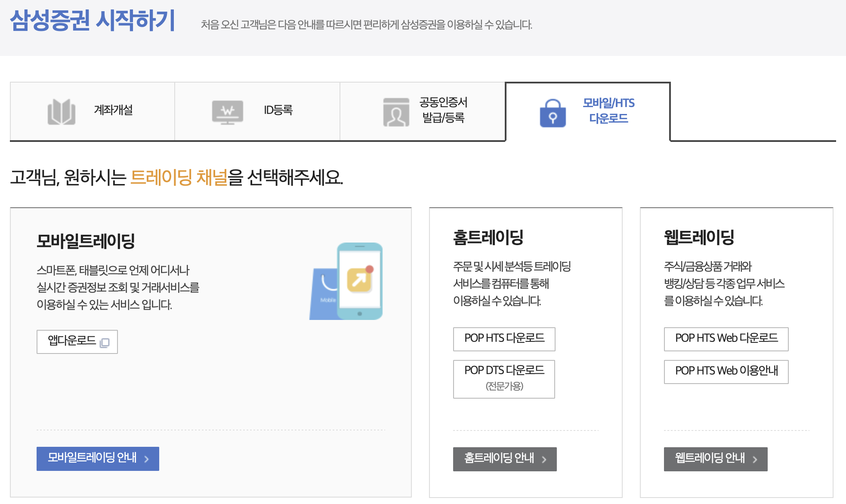Image resolution: width=846 pixels, height=504 pixels.
Task: Open the 계좌개설 tab
Action: [x=113, y=110]
